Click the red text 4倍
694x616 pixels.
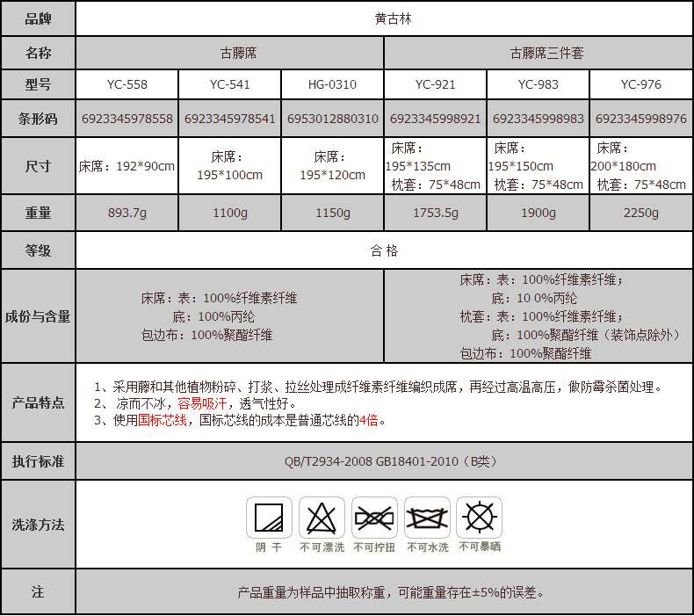(x=368, y=420)
